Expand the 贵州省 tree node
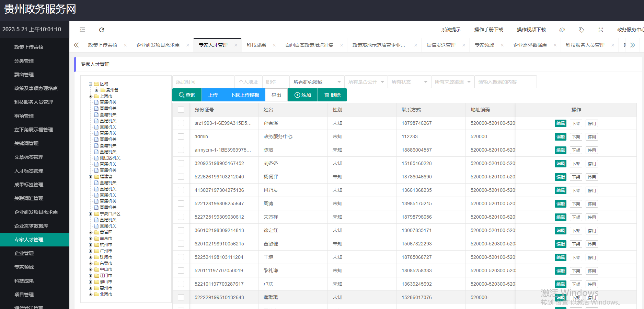This screenshot has height=309, width=644. (x=97, y=90)
